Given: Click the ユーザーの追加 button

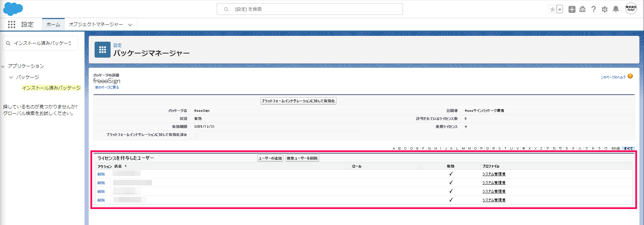Looking at the screenshot, I should click(x=270, y=158).
